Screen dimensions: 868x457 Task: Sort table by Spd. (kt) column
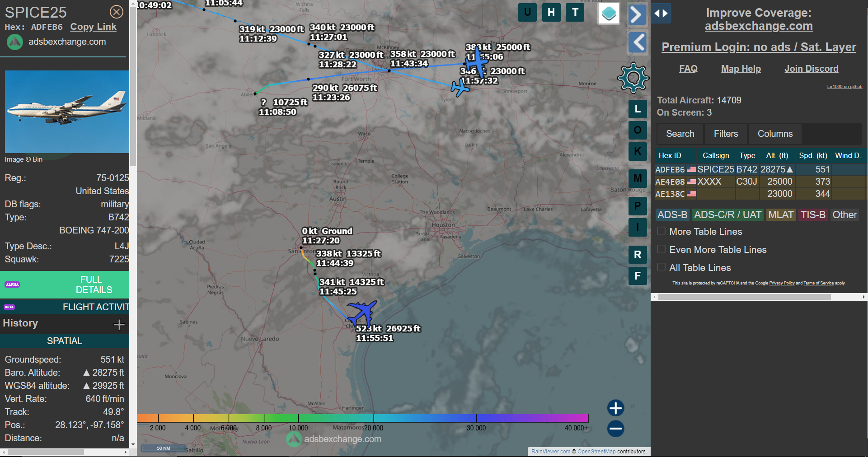[x=813, y=155]
